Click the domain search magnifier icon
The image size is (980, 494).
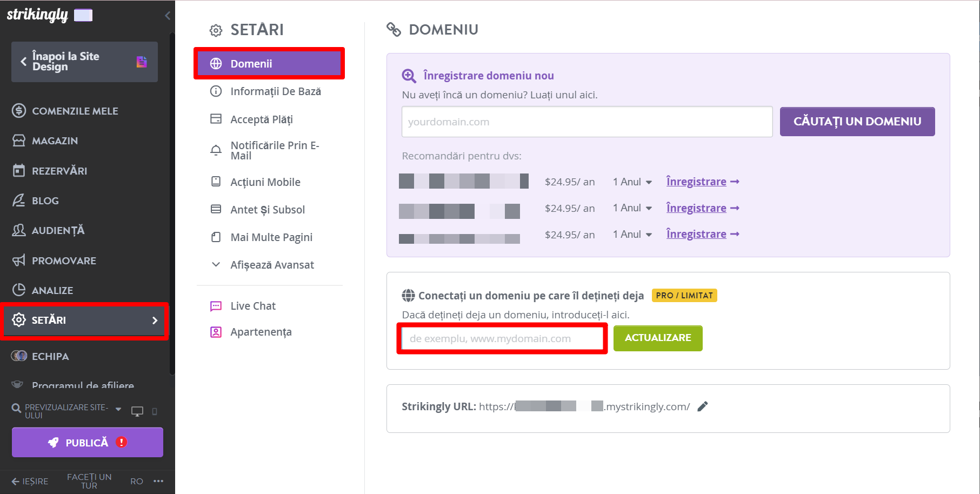[x=409, y=76]
